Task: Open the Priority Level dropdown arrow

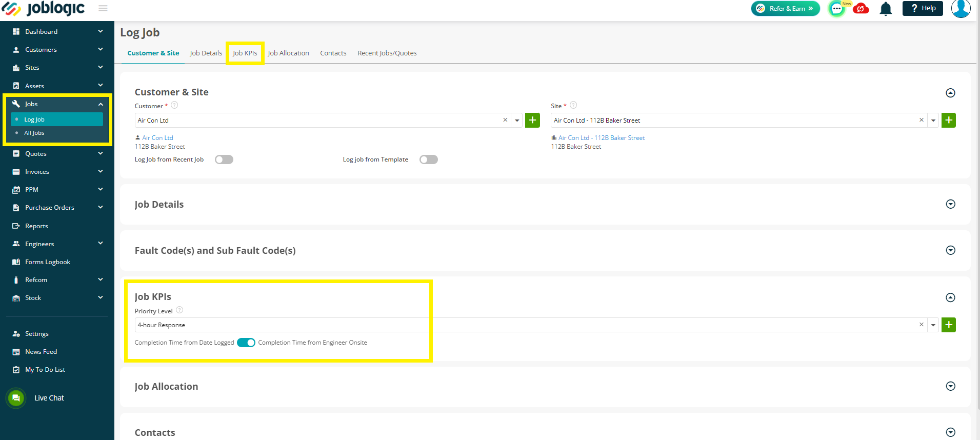Action: (x=933, y=325)
